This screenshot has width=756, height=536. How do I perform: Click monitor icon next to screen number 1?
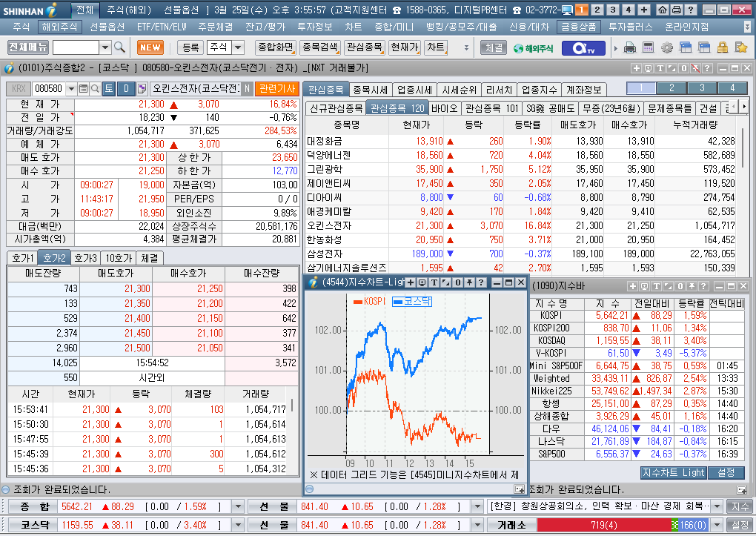(x=567, y=10)
